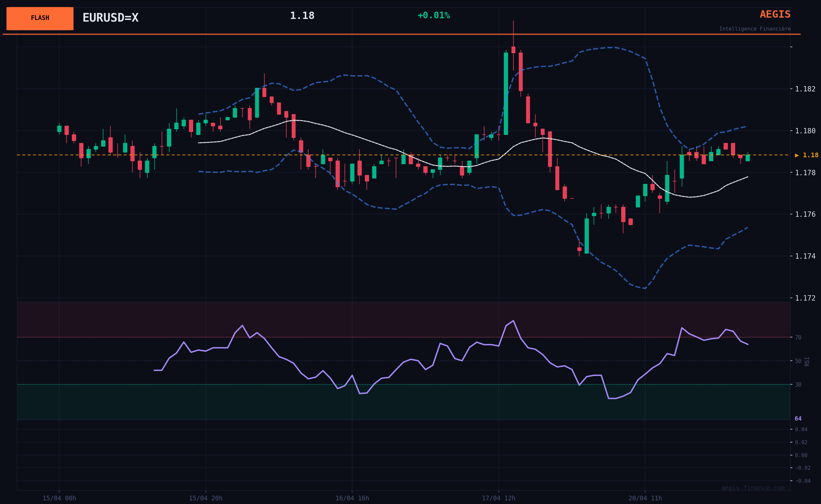Click the 16/04 16h time axis label
The height and width of the screenshot is (504, 821).
pyautogui.click(x=352, y=498)
